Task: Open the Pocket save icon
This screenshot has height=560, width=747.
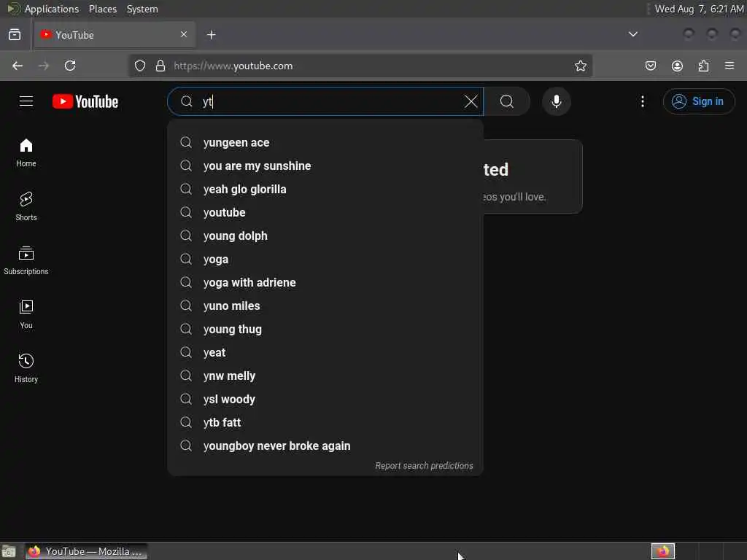Action: click(x=650, y=66)
